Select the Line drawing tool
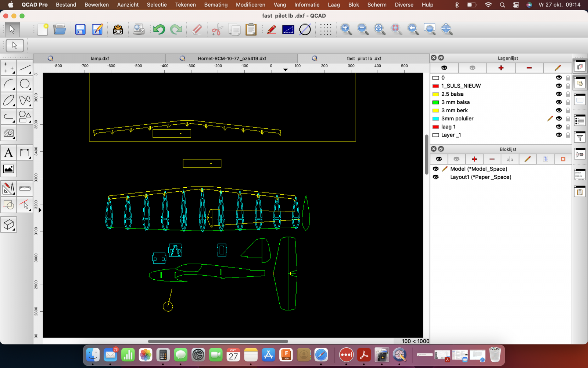 click(x=25, y=68)
